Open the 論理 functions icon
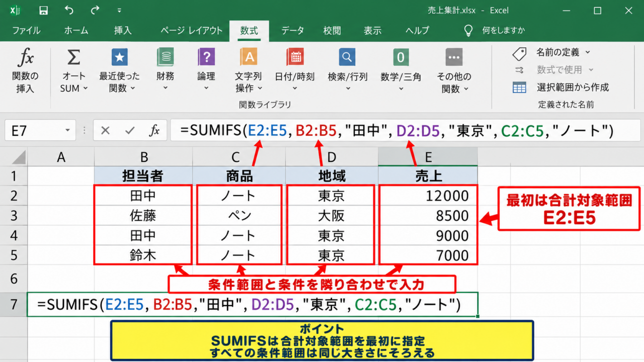The width and height of the screenshot is (644, 362). click(206, 57)
